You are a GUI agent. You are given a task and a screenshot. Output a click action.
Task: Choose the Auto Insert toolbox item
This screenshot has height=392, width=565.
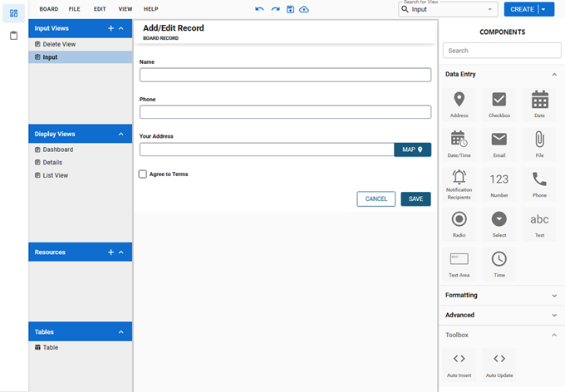[459, 364]
